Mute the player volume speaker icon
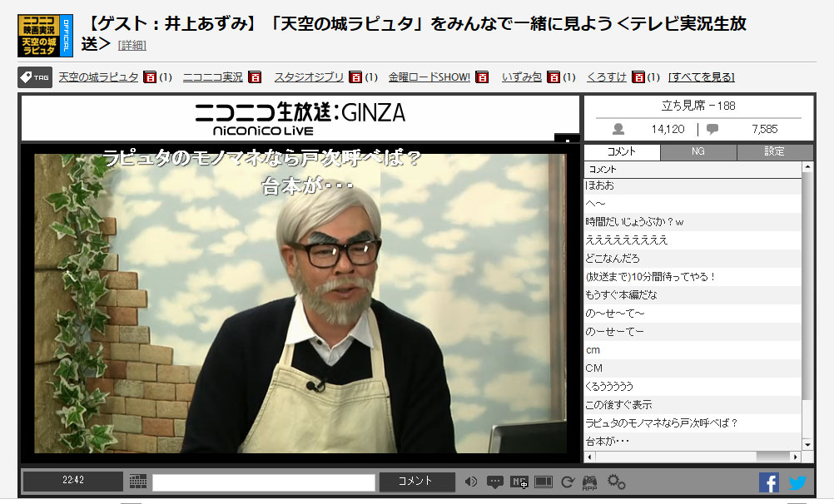This screenshot has width=834, height=504. [x=471, y=482]
